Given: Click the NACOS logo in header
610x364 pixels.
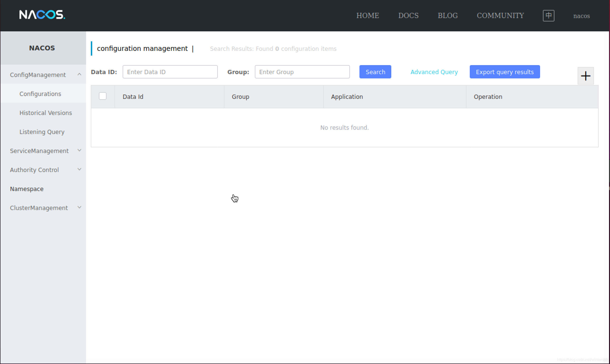Looking at the screenshot, I should pos(42,15).
